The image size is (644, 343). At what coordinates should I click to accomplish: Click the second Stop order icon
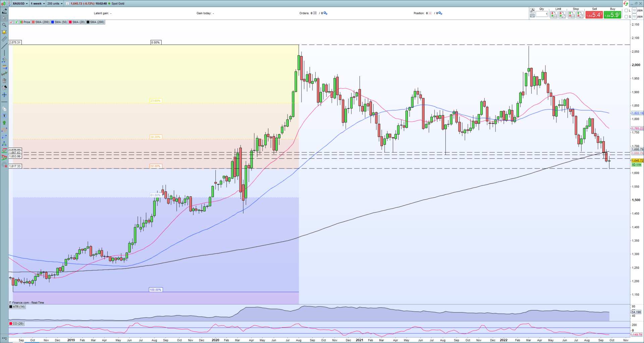pos(580,15)
